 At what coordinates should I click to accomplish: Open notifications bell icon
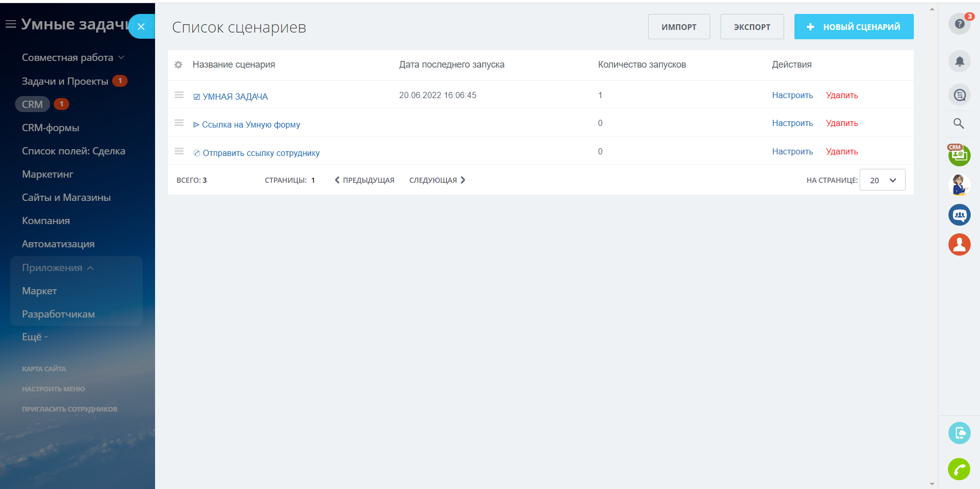[x=959, y=61]
